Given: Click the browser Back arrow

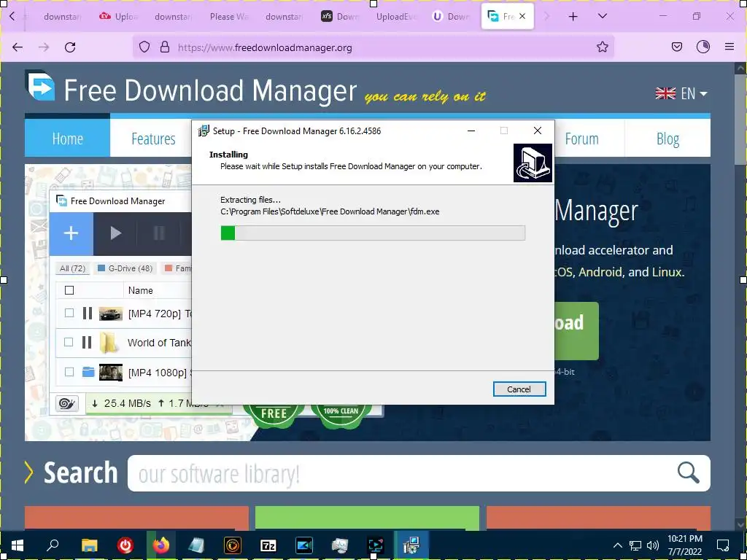Looking at the screenshot, I should tap(18, 47).
